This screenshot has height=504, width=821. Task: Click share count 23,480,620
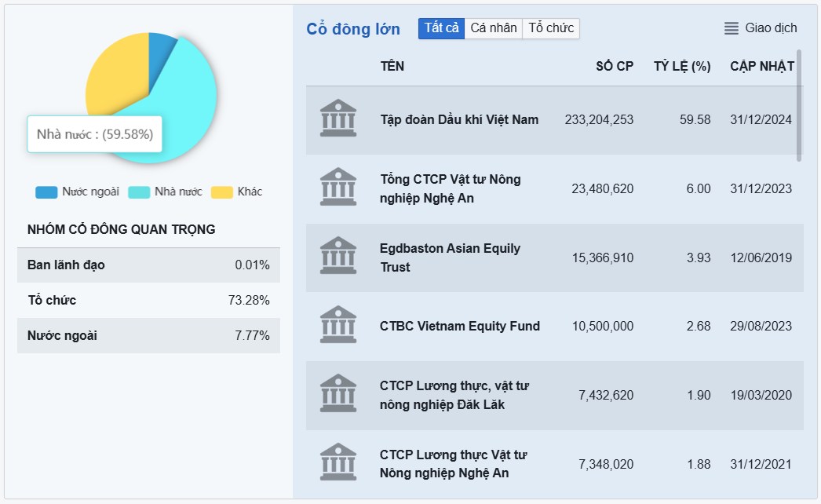point(602,188)
